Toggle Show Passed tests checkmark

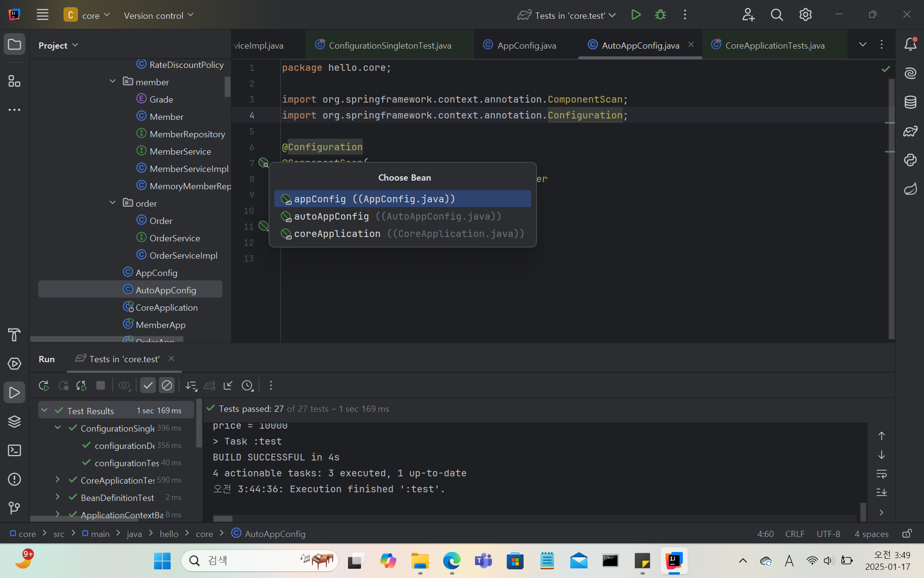[x=148, y=385]
